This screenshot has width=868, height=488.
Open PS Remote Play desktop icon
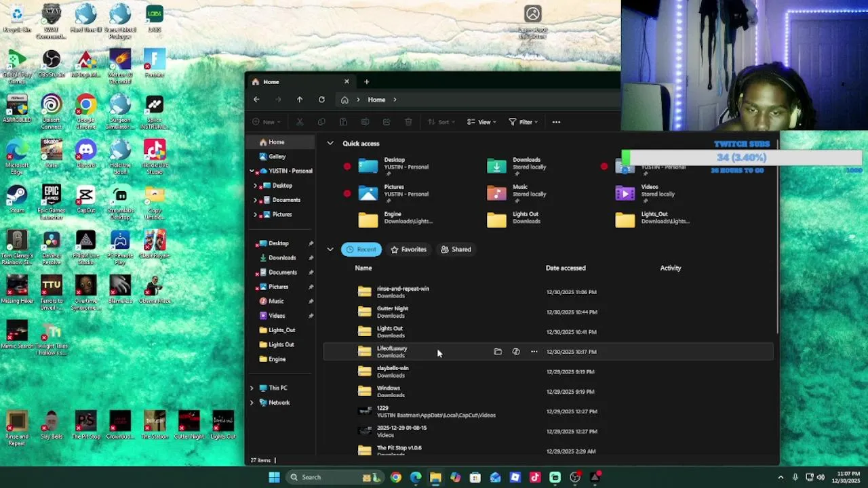[120, 247]
